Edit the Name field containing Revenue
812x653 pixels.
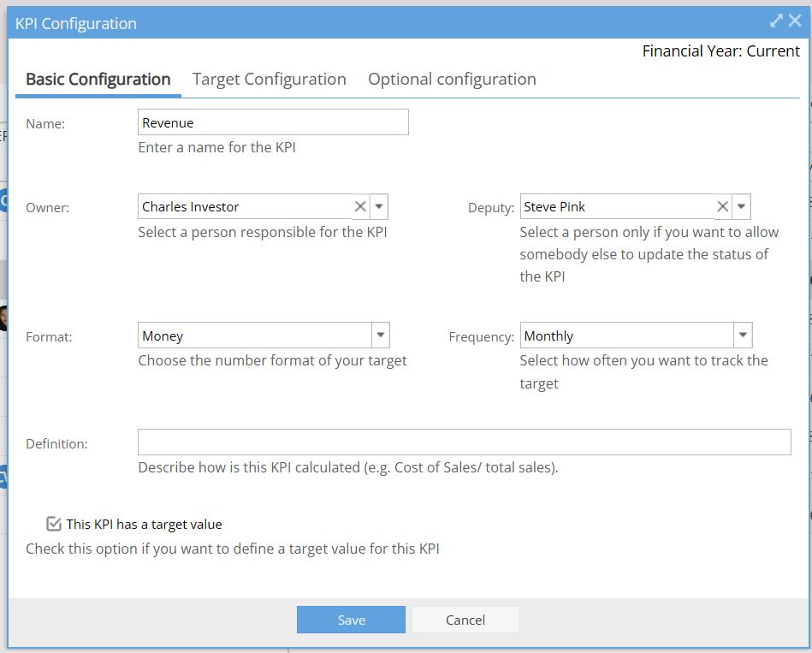pos(273,122)
